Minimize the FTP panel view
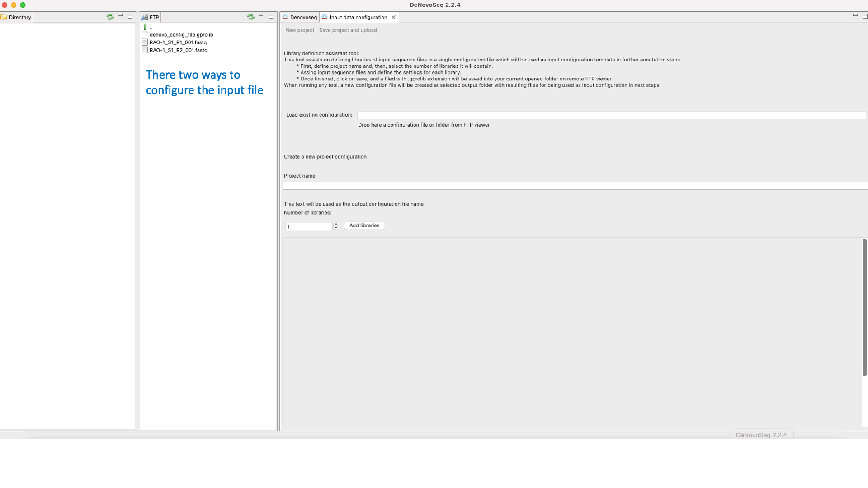Image resolution: width=868 pixels, height=488 pixels. click(x=261, y=16)
